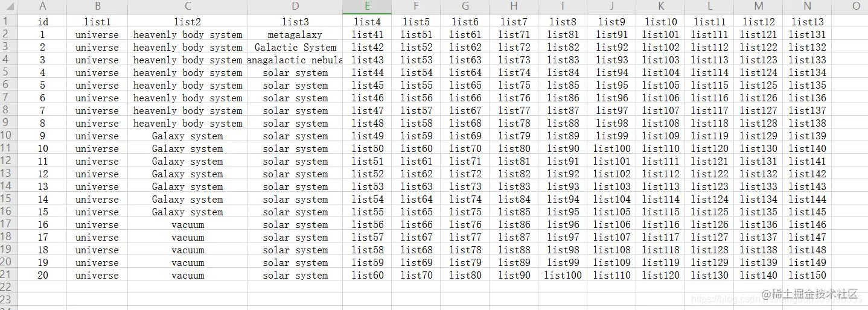Click the 'list4' header cell
This screenshot has height=310, width=868.
point(367,22)
